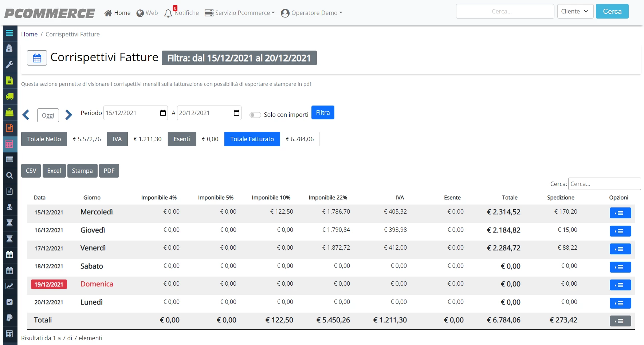Open the green truck shipping icon

9,96
